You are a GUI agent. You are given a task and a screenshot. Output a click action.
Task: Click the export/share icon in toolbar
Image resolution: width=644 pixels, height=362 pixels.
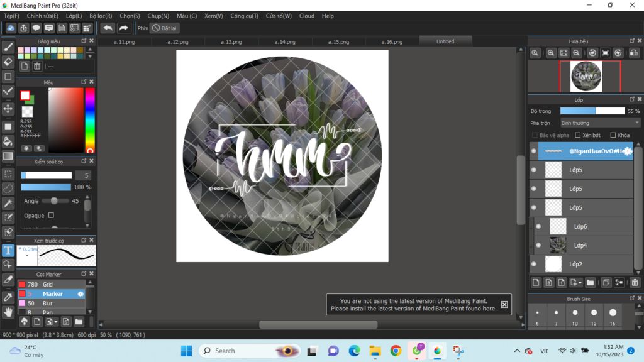23,28
